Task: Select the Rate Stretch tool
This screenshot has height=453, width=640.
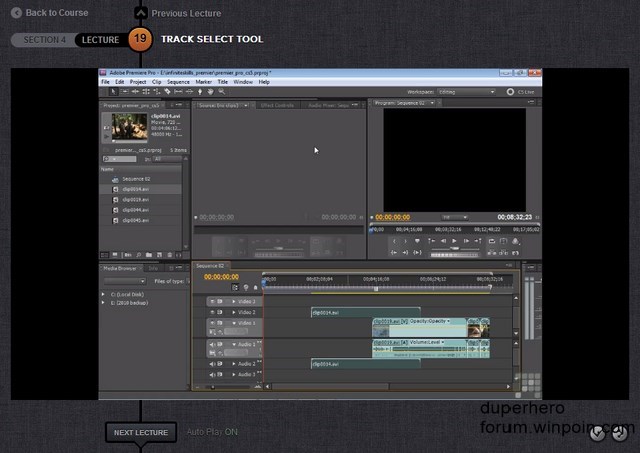Action: pyautogui.click(x=156, y=92)
